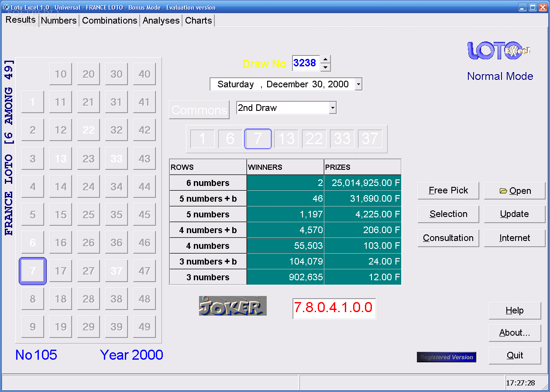Toggle number 6 on the grid
Image resolution: width=550 pixels, height=392 pixels.
point(33,243)
